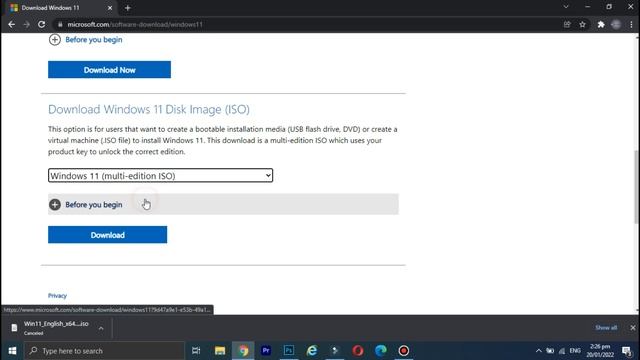Click the Win11_English_x64 iso download item
This screenshot has height=360, width=640.
coord(56,327)
